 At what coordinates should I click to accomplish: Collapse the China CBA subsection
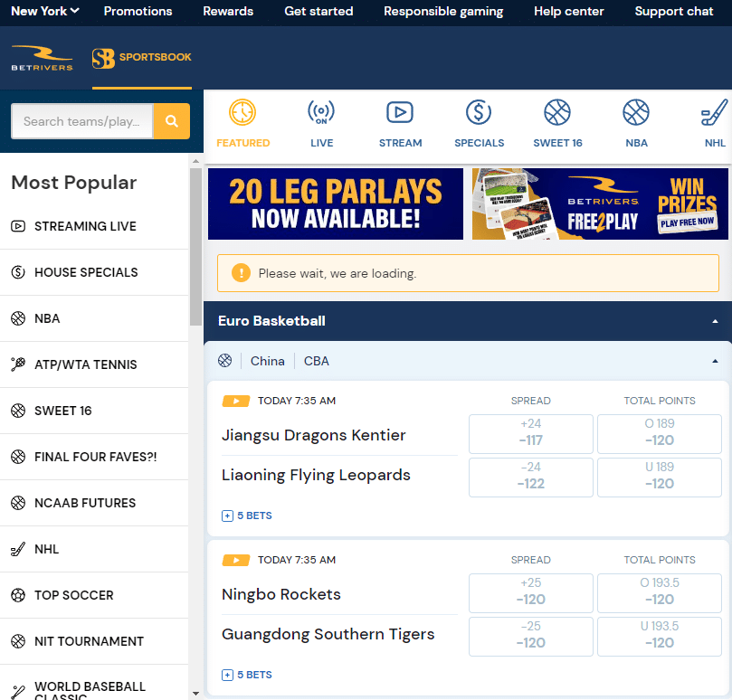tap(714, 360)
